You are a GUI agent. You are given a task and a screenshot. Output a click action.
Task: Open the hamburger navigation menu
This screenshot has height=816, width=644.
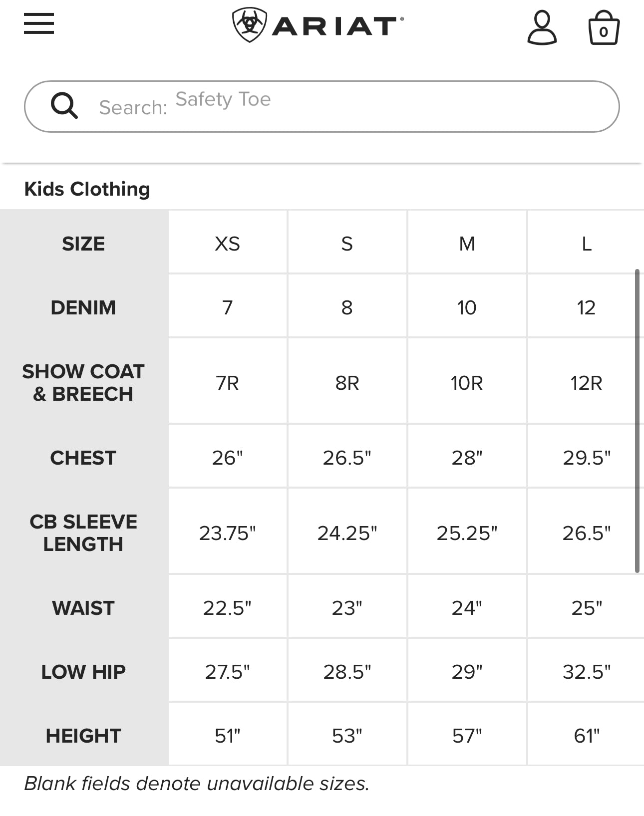pos(39,23)
